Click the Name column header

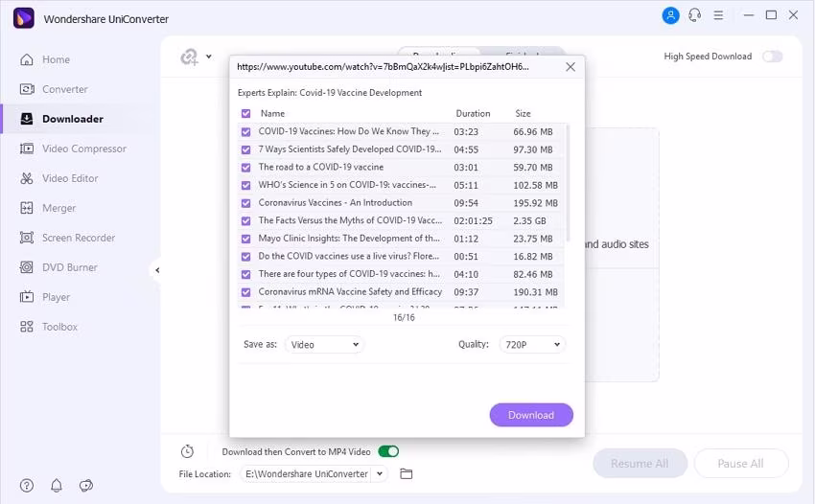(272, 113)
